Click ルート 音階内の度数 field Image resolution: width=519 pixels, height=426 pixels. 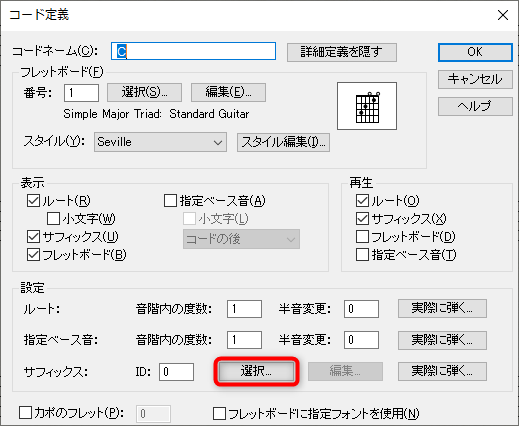244,309
